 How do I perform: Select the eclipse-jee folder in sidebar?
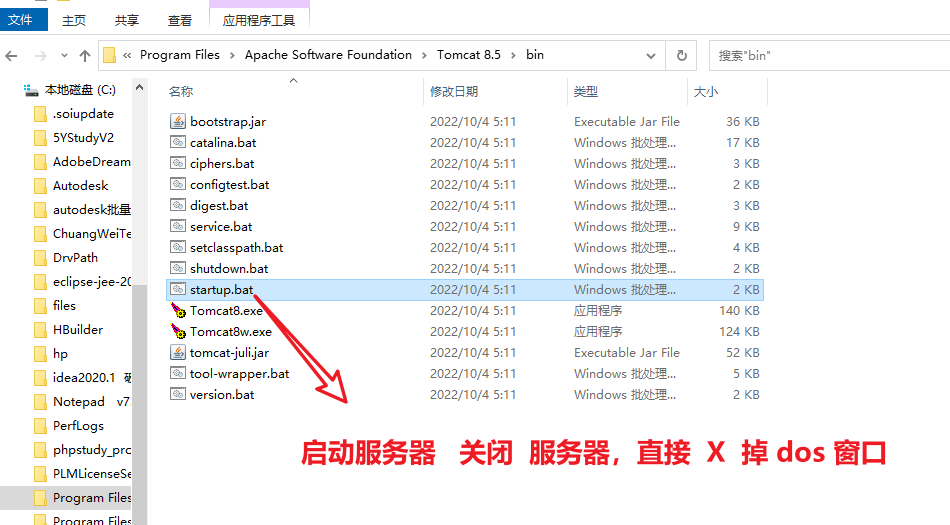pos(91,282)
